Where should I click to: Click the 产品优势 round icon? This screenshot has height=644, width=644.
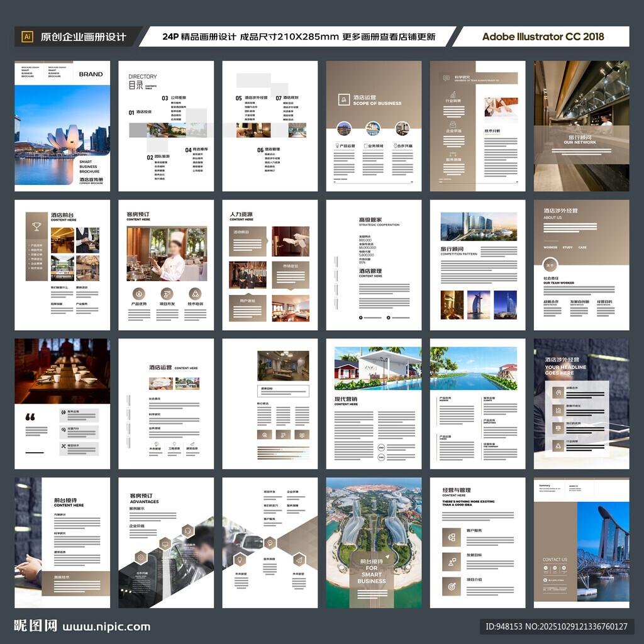139,294
